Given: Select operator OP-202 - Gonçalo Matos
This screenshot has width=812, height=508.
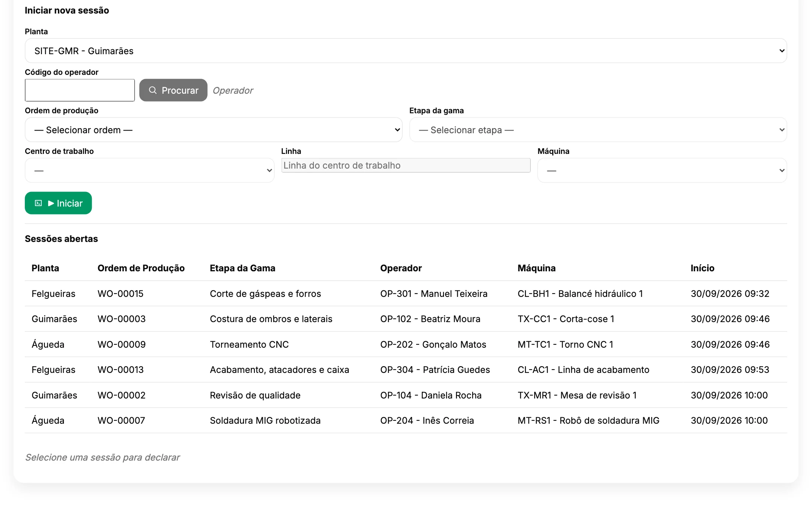Looking at the screenshot, I should click(x=433, y=344).
